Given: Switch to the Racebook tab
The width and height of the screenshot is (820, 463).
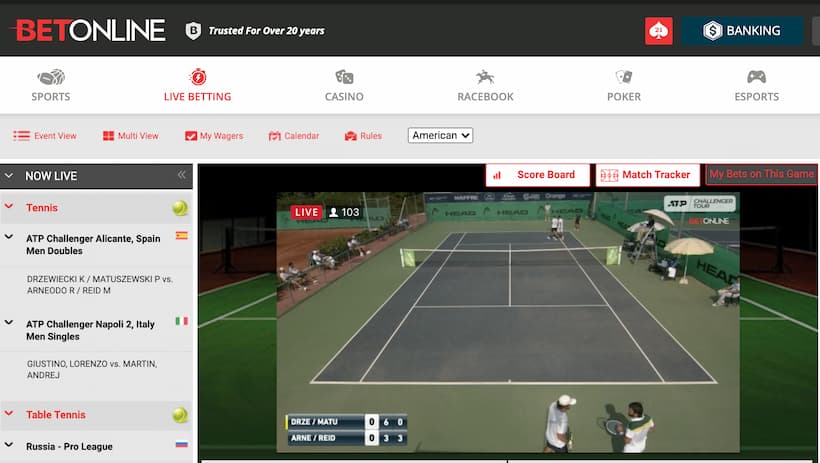Looking at the screenshot, I should click(x=485, y=85).
